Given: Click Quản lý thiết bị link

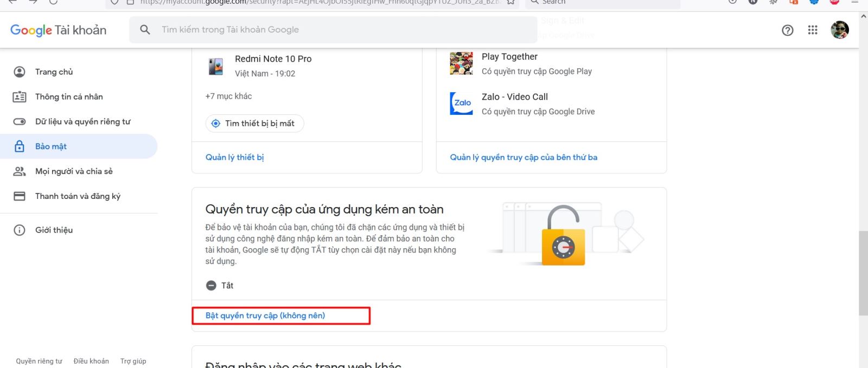Looking at the screenshot, I should pyautogui.click(x=234, y=157).
